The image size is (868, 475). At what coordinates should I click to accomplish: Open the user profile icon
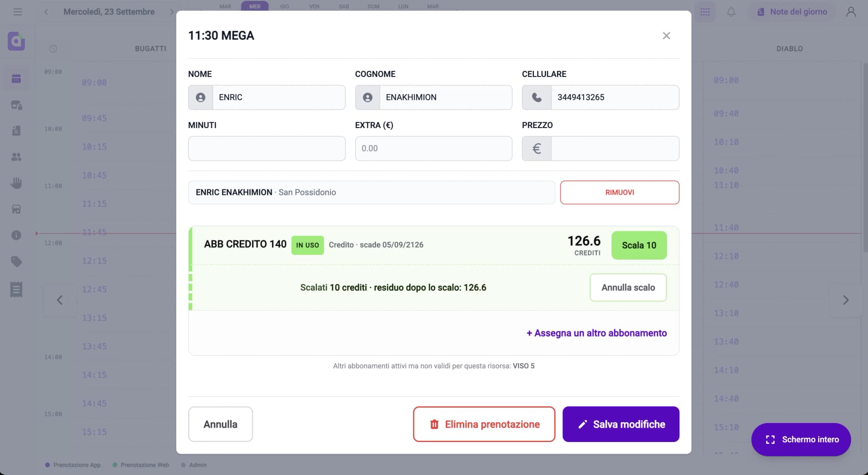tap(851, 12)
